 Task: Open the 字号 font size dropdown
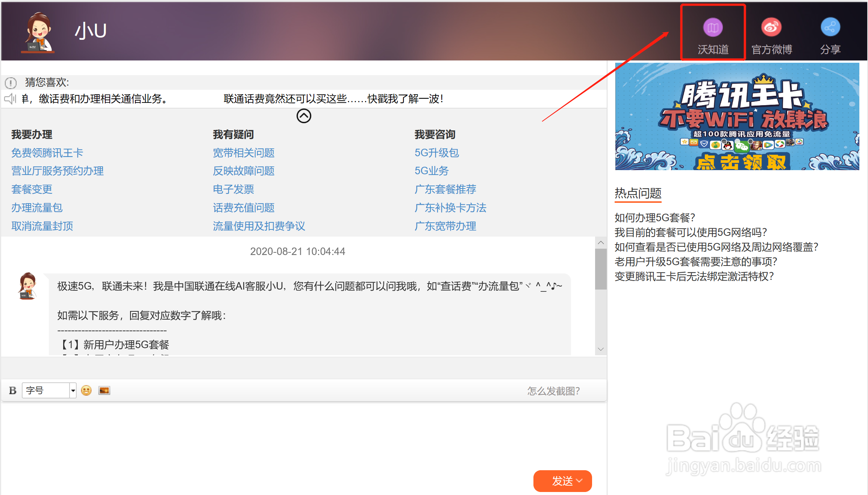tap(73, 391)
